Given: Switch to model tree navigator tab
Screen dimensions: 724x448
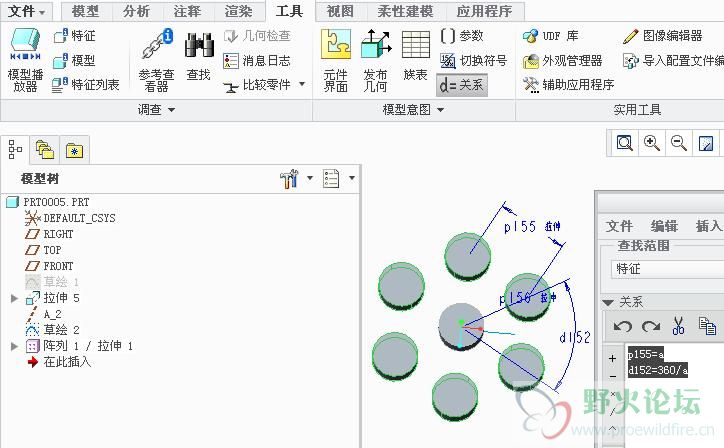Looking at the screenshot, I should pos(15,150).
